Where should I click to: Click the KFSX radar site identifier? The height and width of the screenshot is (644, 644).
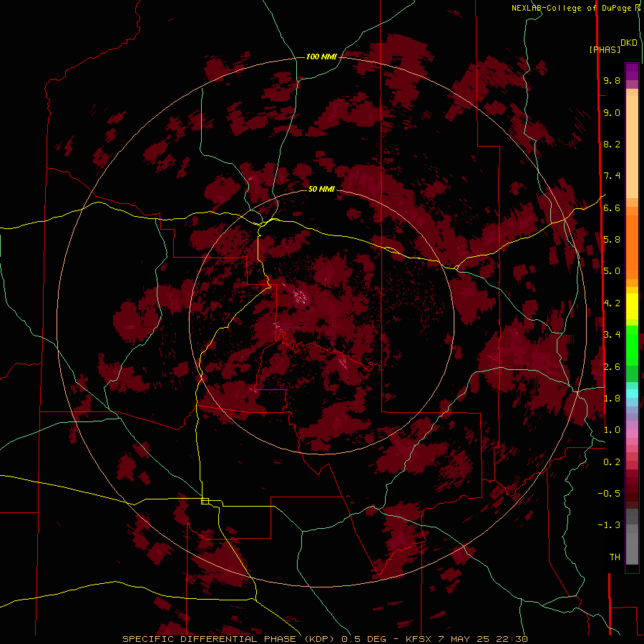(419, 639)
